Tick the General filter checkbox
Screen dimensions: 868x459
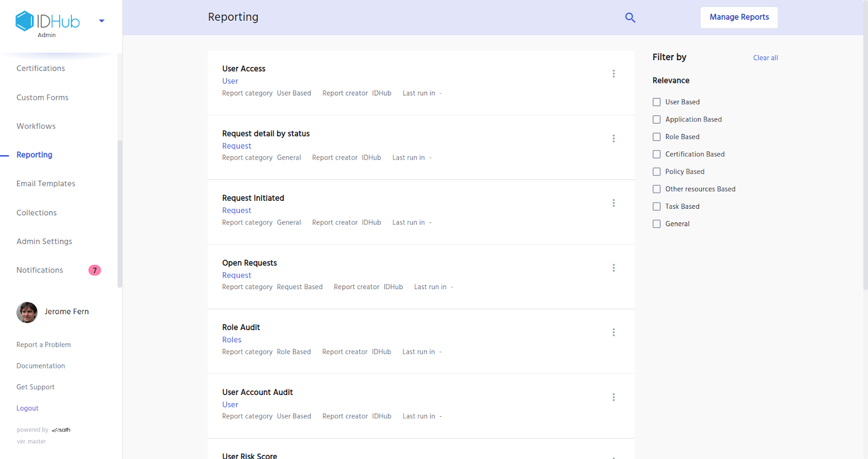(x=656, y=224)
